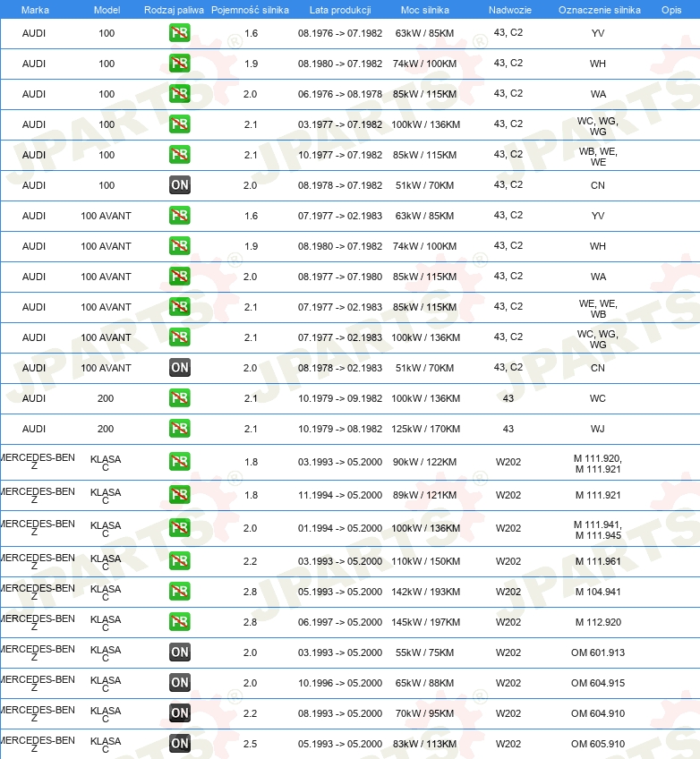Select petrol icon in AUDI 100 WB, WE, WE row
This screenshot has width=700, height=759.
[x=180, y=155]
